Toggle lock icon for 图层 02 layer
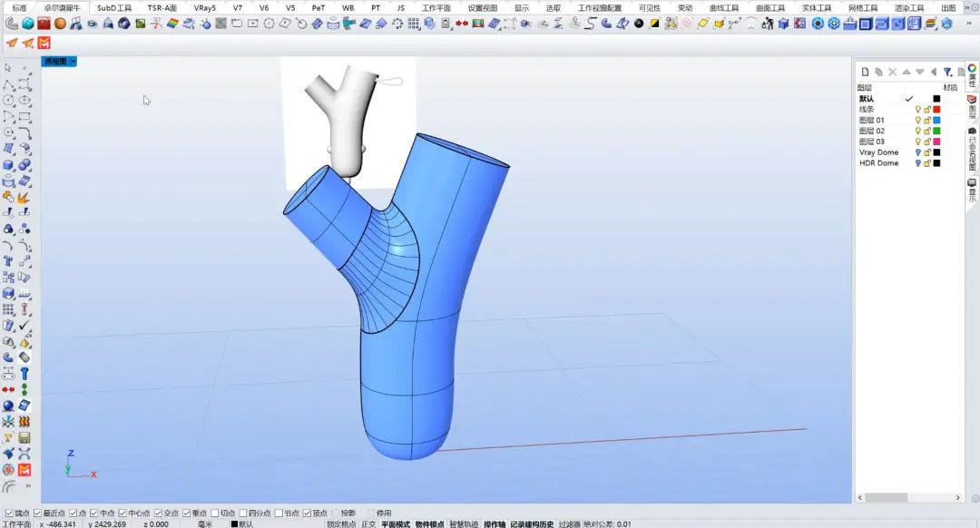 [x=926, y=131]
